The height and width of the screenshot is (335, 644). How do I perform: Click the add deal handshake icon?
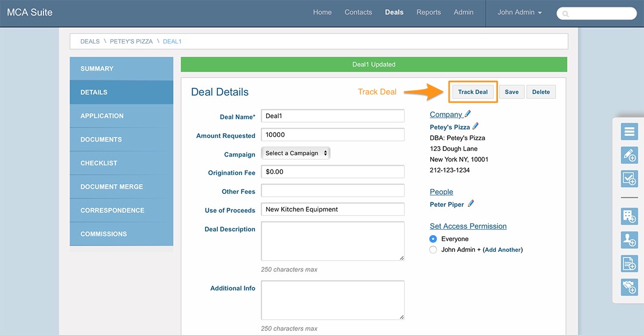(x=629, y=287)
